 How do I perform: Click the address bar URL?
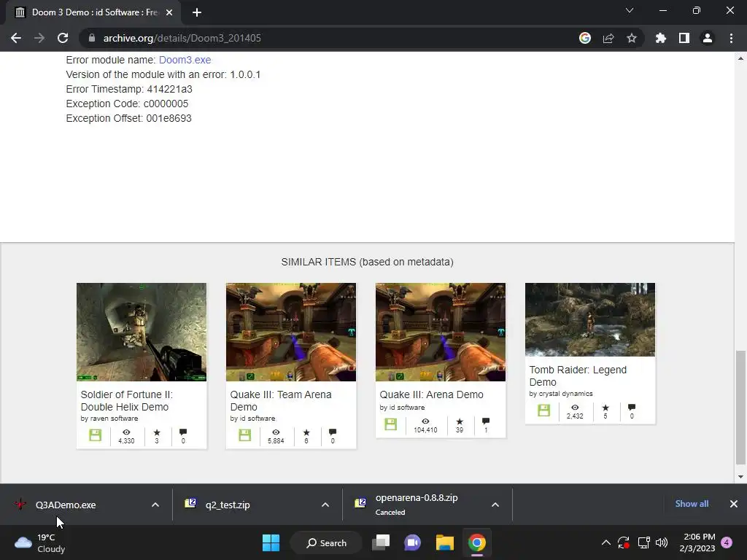click(182, 38)
